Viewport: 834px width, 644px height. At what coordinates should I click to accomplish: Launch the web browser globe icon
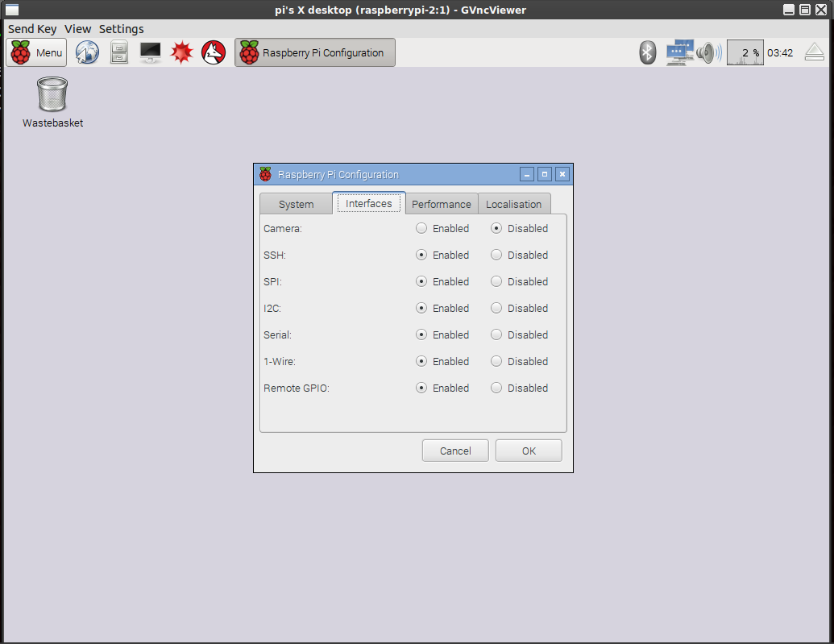click(87, 52)
